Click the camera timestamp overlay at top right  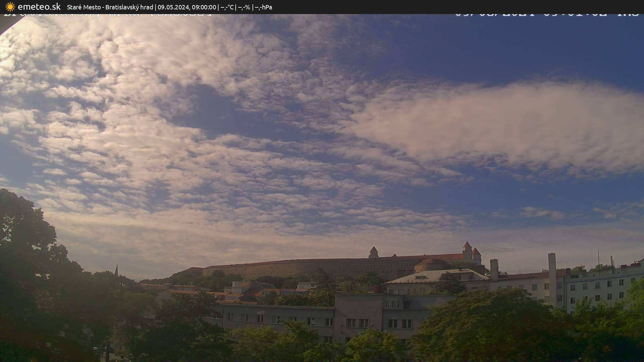547,15
